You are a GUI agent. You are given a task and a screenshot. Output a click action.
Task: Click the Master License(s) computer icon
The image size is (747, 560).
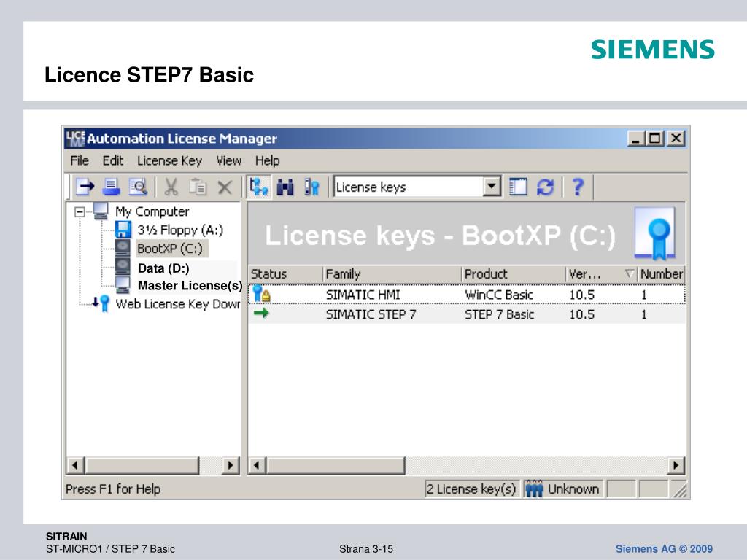pos(123,285)
